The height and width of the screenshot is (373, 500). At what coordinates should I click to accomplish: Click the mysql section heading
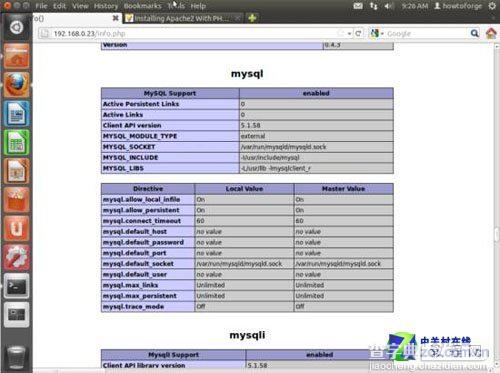click(247, 74)
